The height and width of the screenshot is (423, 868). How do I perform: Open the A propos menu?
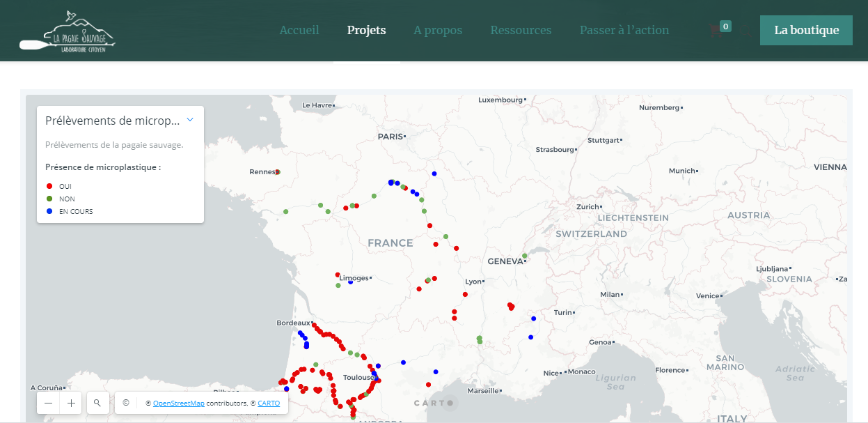(438, 31)
